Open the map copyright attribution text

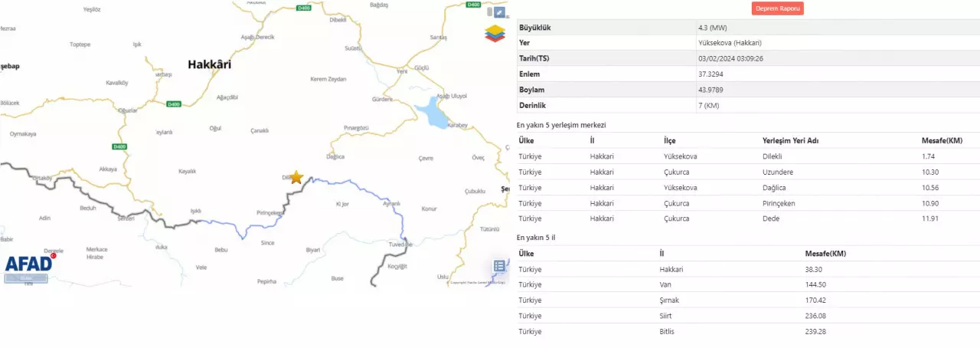click(x=478, y=283)
